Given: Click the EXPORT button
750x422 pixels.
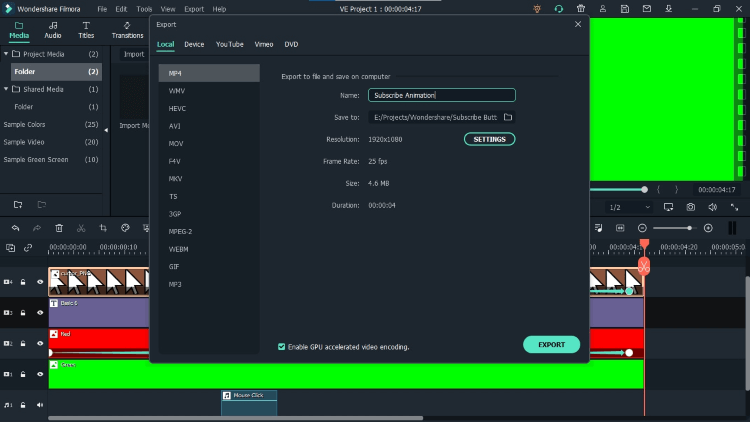Looking at the screenshot, I should point(551,344).
